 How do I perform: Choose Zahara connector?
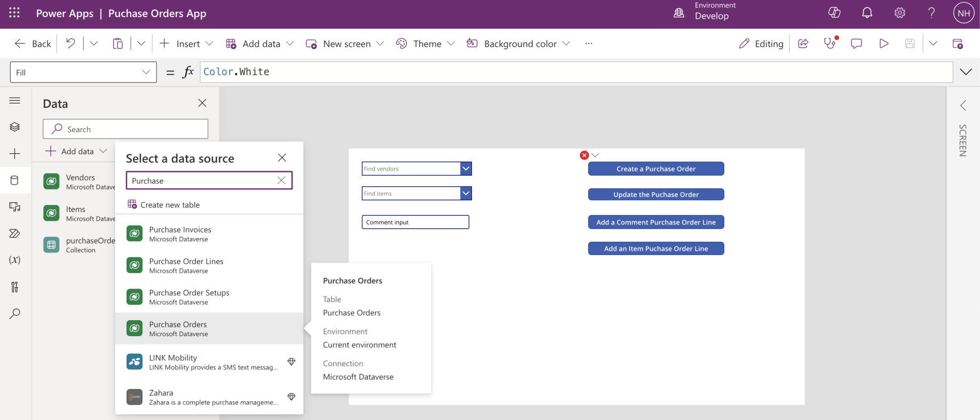tap(209, 397)
